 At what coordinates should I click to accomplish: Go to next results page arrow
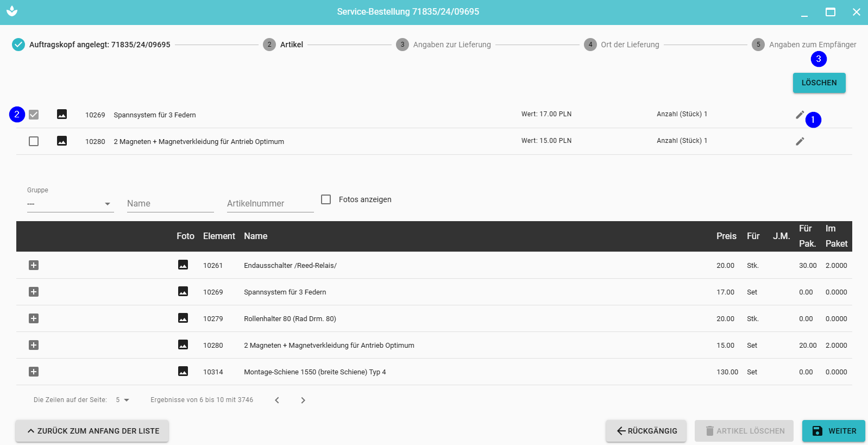[303, 400]
